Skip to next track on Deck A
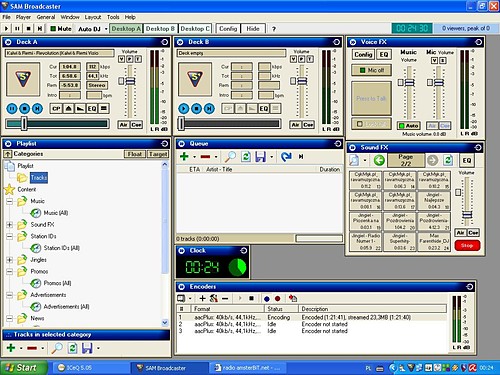Viewport: 500px width, 375px height. 37,109
